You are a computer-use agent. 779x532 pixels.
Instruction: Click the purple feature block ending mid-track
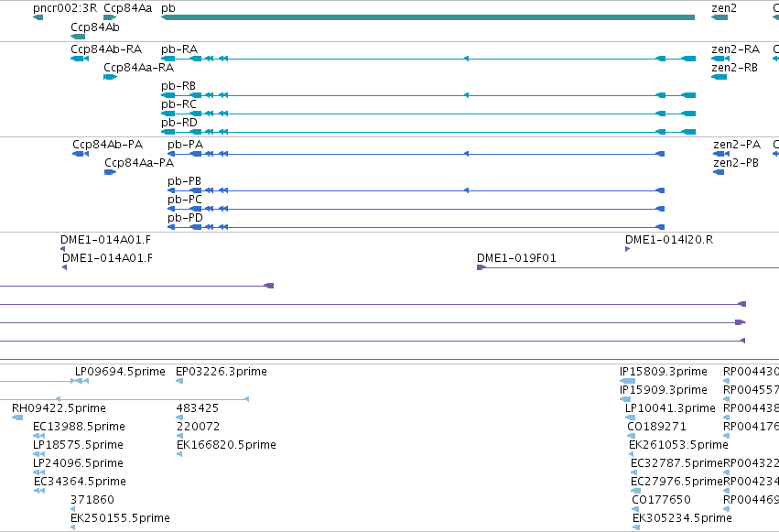pyautogui.click(x=269, y=286)
